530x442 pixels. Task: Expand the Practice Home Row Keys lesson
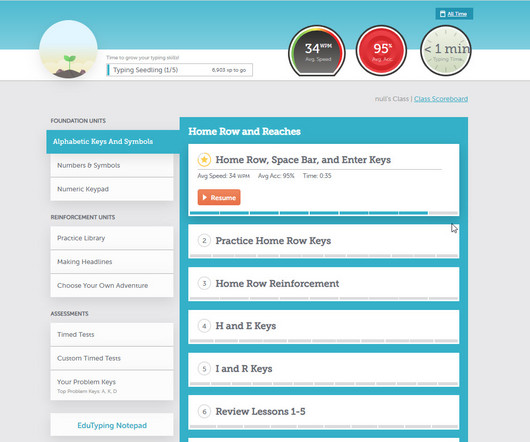(x=323, y=241)
